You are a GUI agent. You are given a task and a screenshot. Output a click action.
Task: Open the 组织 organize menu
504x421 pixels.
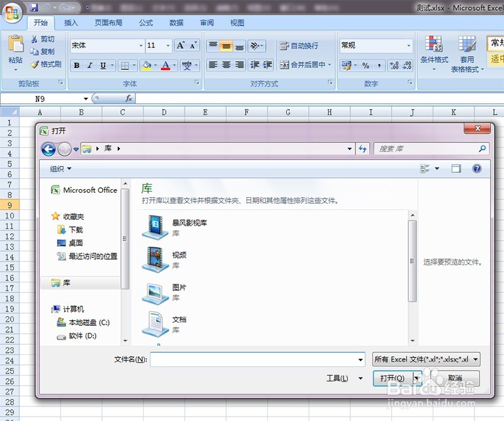pos(60,169)
